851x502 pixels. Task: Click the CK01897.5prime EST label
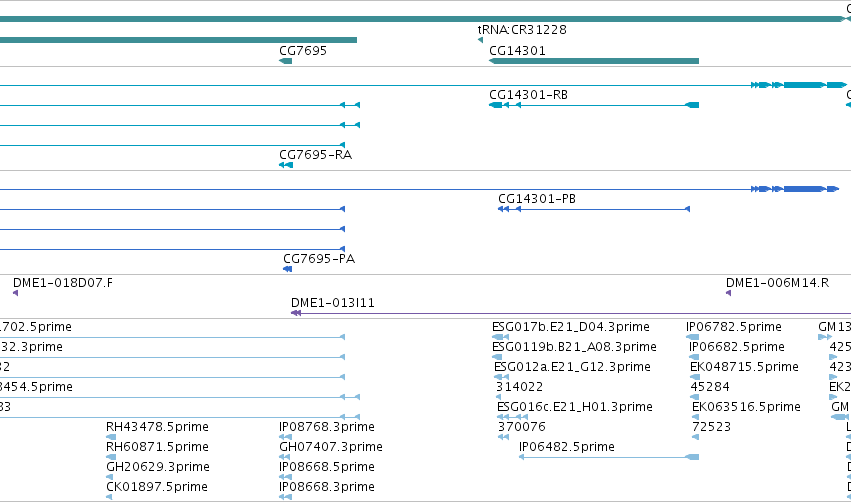[157, 487]
